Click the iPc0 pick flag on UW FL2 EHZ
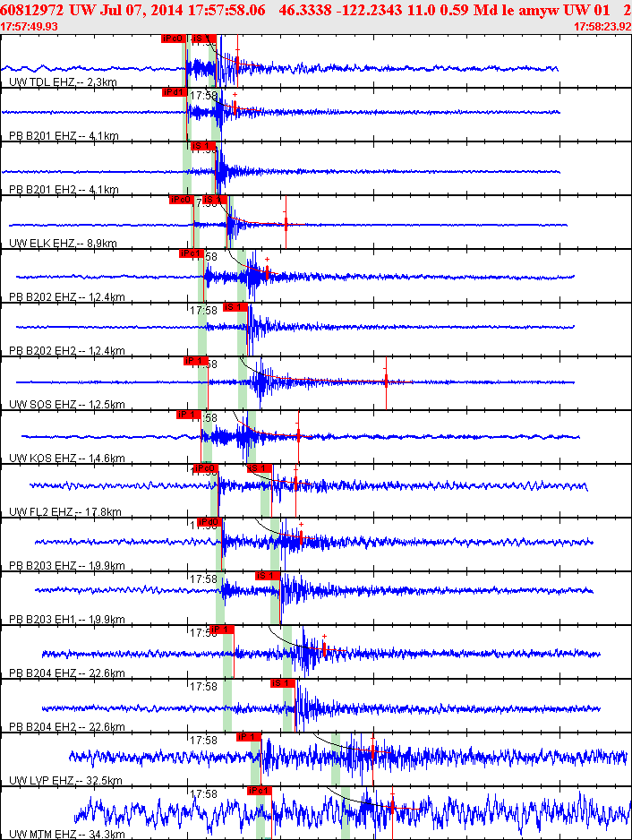The width and height of the screenshot is (632, 840). tap(205, 468)
